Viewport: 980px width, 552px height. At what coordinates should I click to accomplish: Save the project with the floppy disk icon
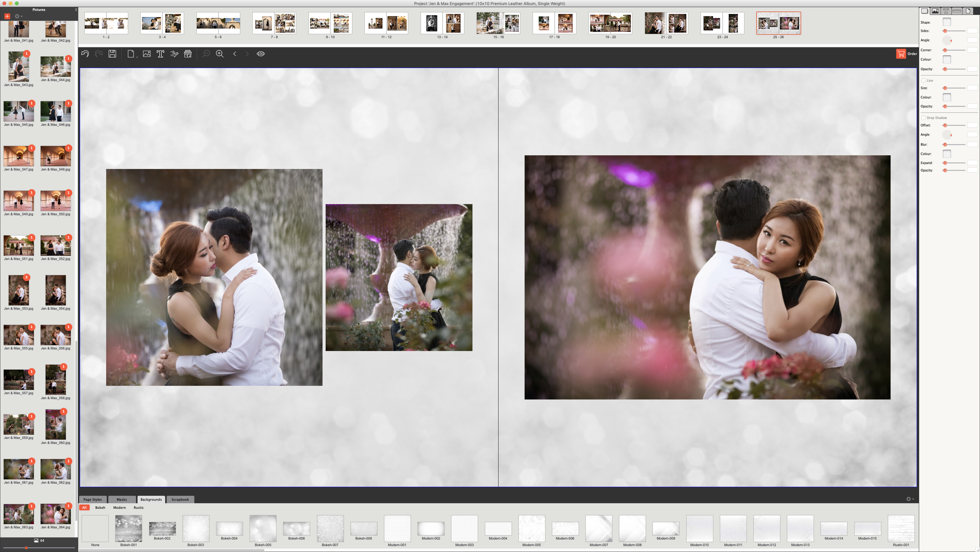112,54
